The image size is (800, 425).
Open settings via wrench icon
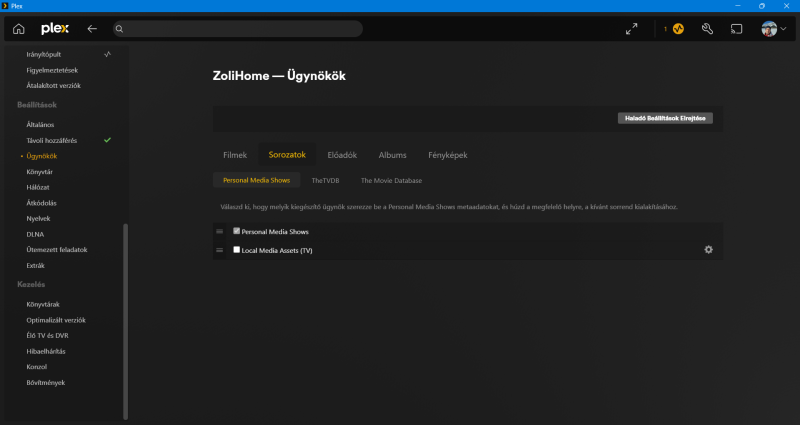click(x=707, y=29)
